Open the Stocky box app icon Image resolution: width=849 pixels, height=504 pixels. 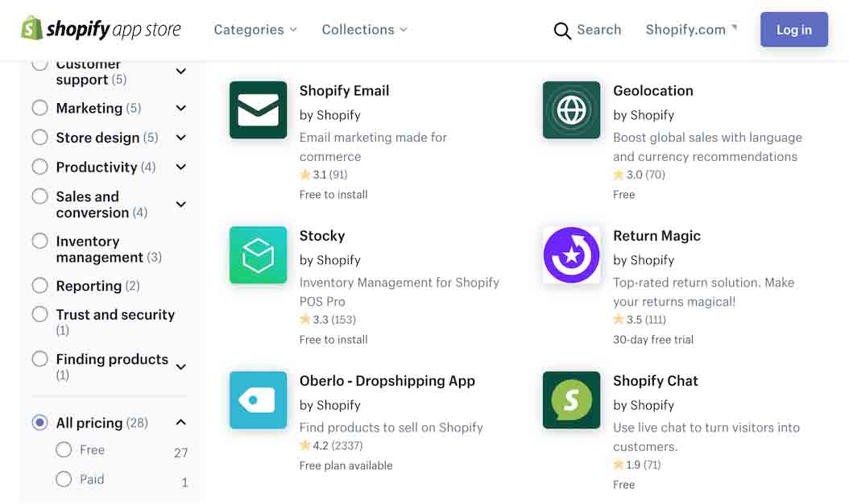[x=259, y=255]
